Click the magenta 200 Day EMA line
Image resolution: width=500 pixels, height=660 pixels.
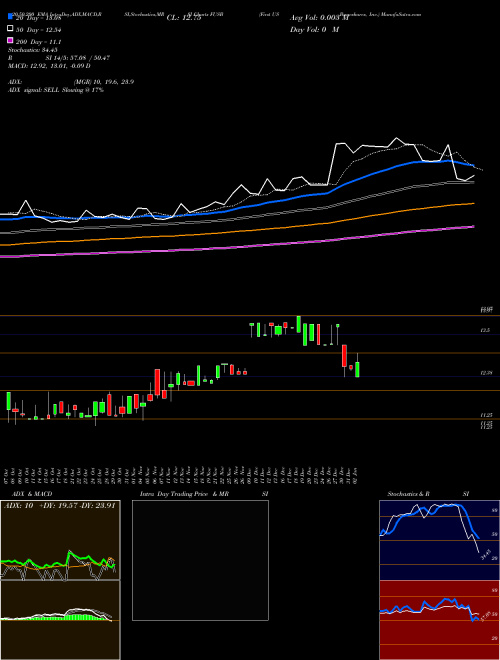point(236,248)
